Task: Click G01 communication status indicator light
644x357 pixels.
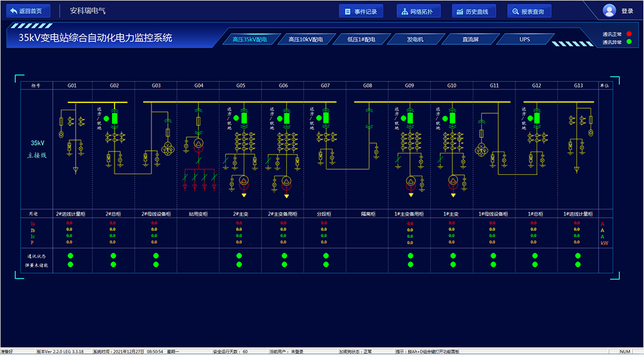Action: 71,256
